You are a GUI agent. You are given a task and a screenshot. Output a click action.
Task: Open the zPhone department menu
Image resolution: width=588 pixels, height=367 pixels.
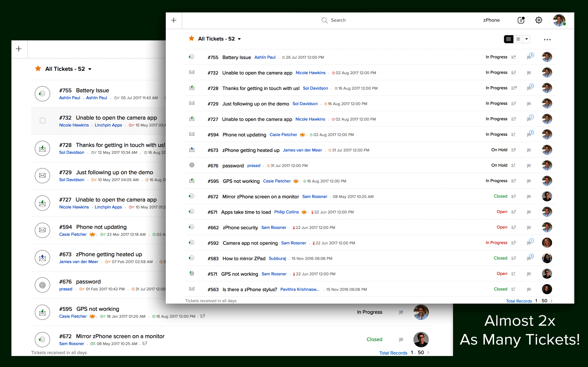[x=491, y=20]
